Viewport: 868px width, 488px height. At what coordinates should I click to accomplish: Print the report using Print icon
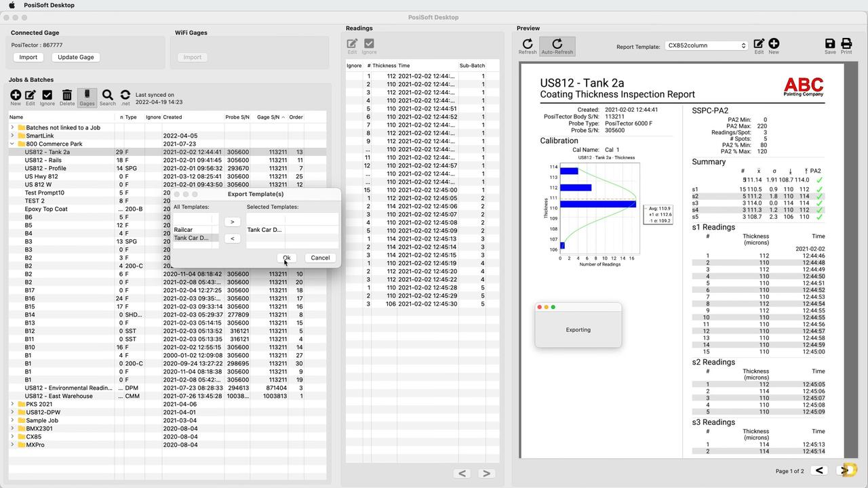coord(846,46)
